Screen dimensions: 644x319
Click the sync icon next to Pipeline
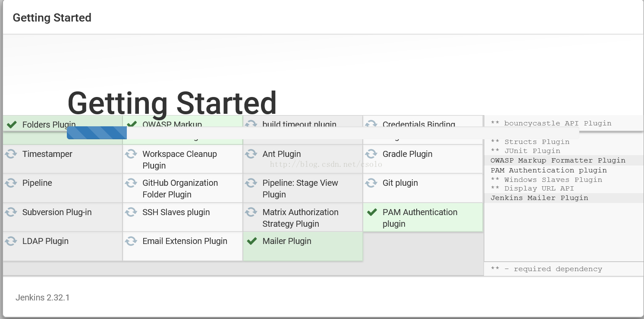pyautogui.click(x=11, y=183)
